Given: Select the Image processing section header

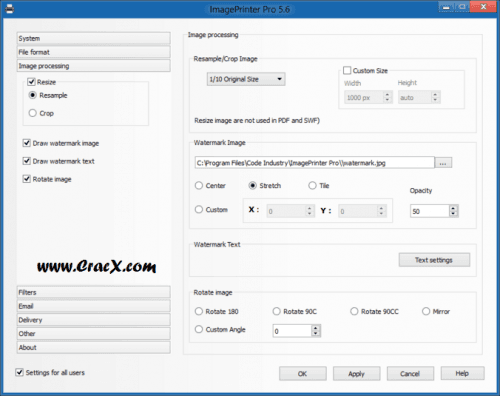Looking at the screenshot, I should (x=94, y=66).
